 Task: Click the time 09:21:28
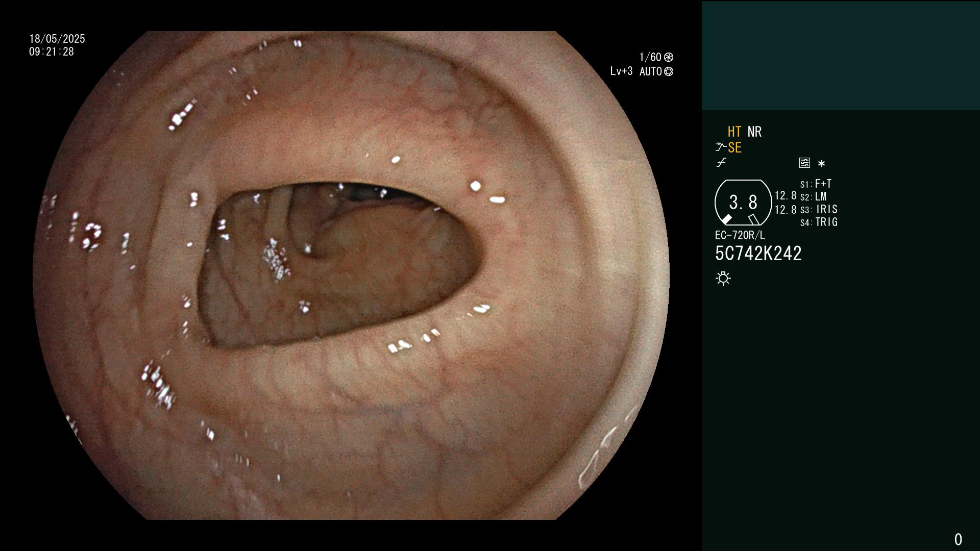[x=52, y=52]
